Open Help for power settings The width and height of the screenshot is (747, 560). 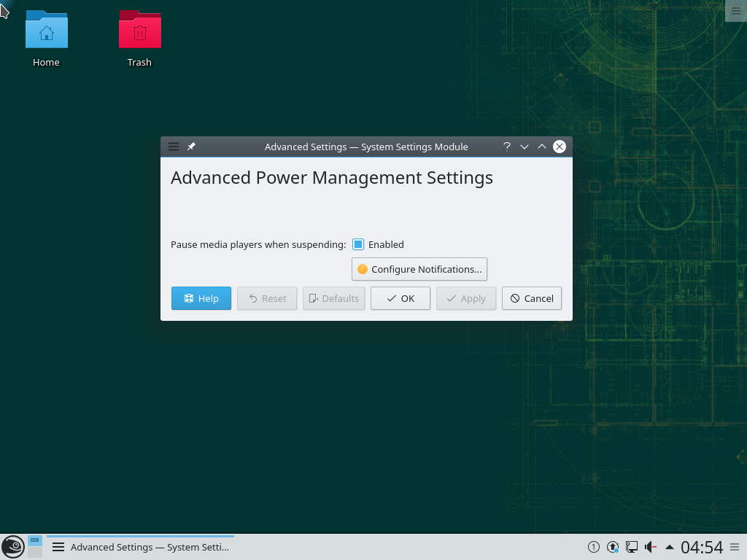pyautogui.click(x=201, y=298)
